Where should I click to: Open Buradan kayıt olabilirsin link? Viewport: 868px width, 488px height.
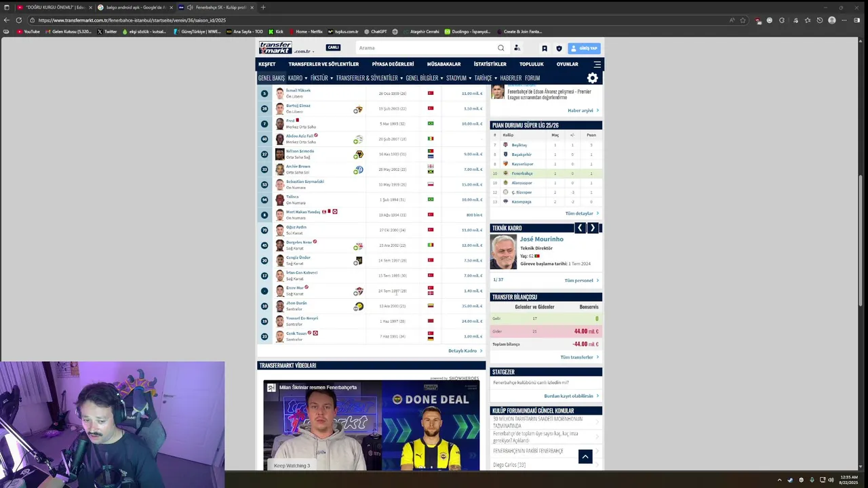point(571,396)
